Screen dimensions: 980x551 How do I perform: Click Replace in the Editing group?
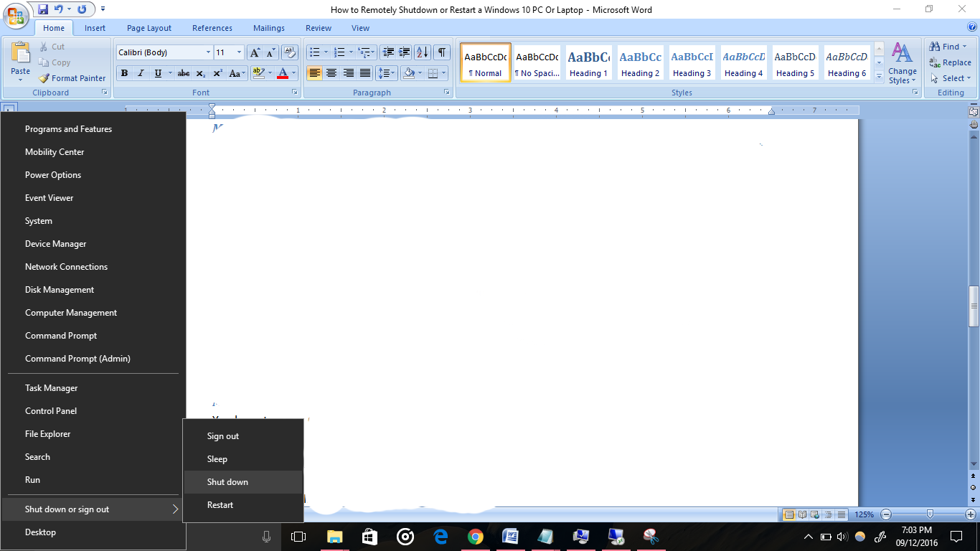coord(950,62)
